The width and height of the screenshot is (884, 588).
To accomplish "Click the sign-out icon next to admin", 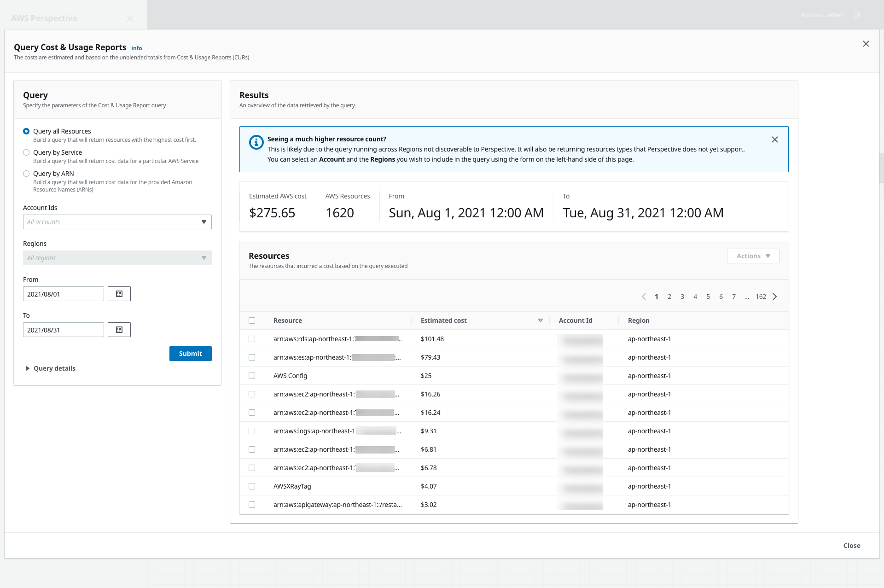I will pos(857,15).
